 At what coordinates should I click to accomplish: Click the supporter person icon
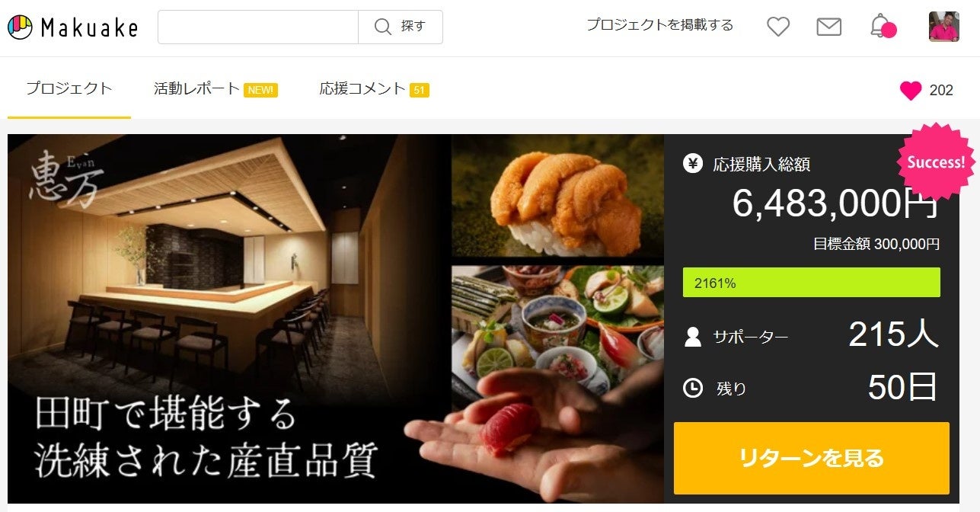pyautogui.click(x=693, y=337)
